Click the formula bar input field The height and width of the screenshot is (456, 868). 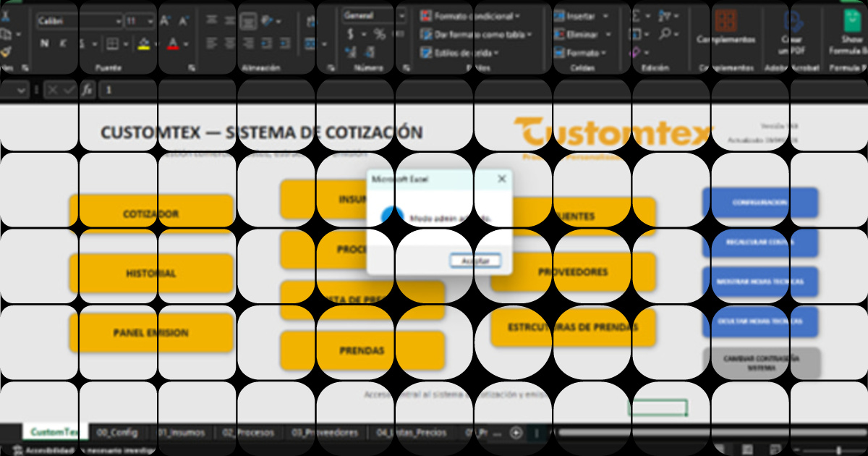pyautogui.click(x=483, y=90)
